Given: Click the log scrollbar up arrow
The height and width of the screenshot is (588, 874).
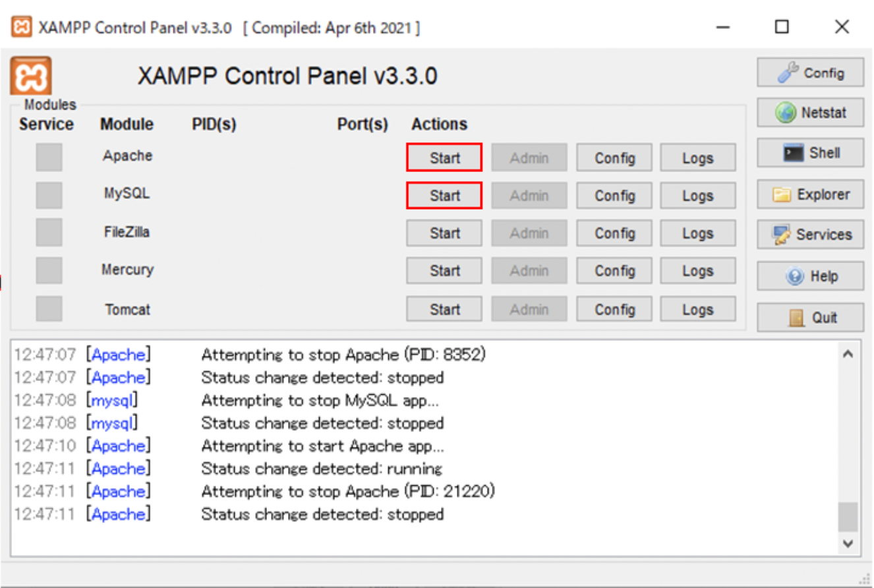Looking at the screenshot, I should pyautogui.click(x=848, y=354).
